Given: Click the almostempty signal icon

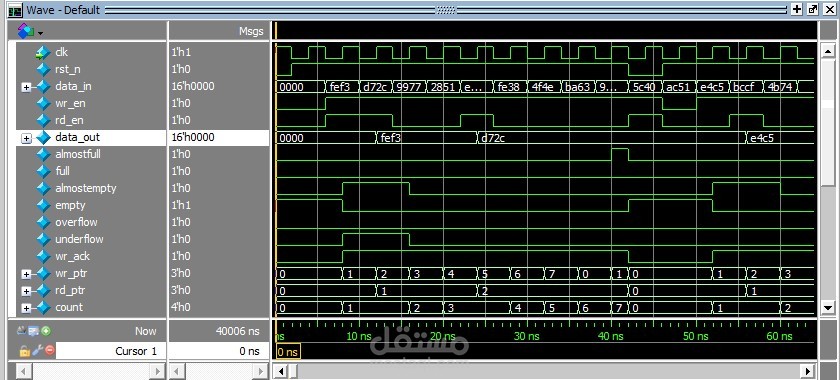Looking at the screenshot, I should coord(43,189).
